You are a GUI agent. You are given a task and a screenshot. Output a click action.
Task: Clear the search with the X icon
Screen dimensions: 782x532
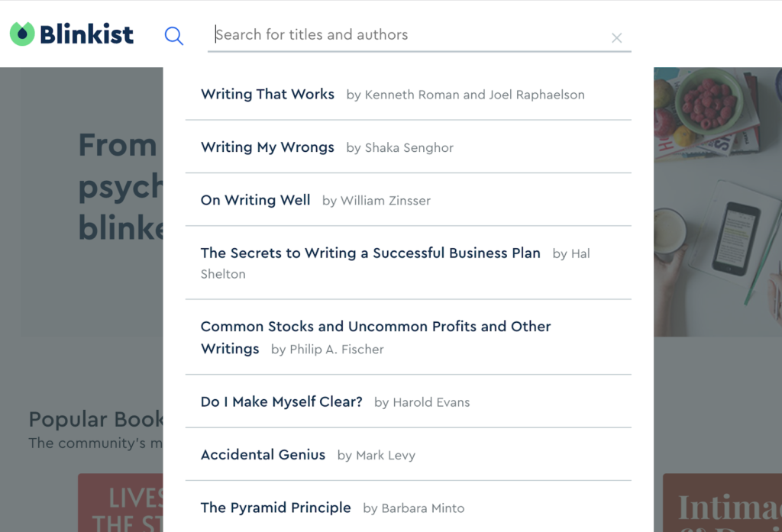(x=617, y=38)
